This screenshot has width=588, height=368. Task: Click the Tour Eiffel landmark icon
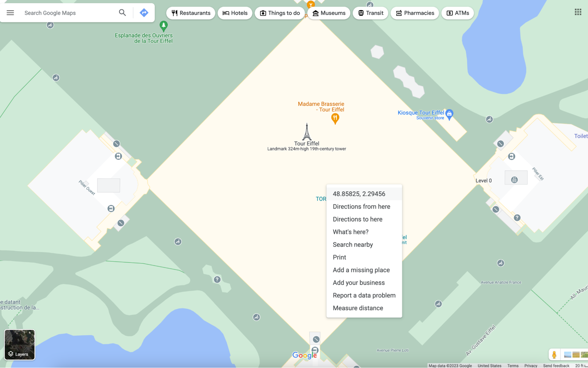coord(307,131)
